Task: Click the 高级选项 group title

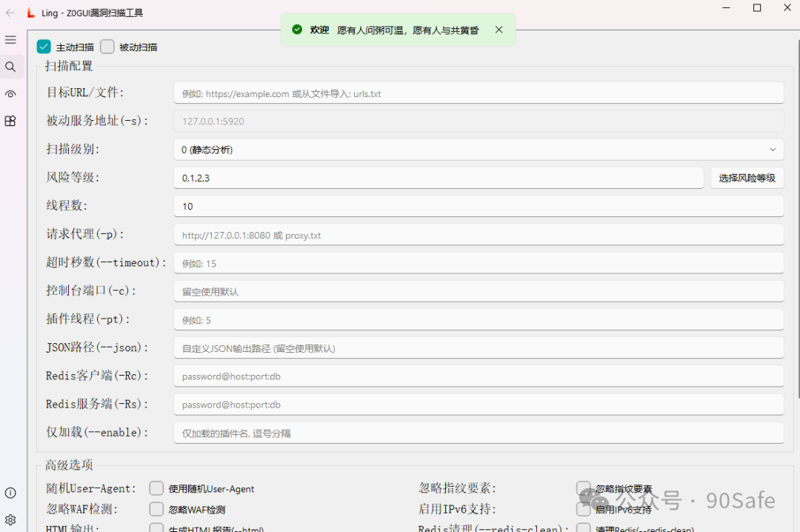Action: point(69,465)
